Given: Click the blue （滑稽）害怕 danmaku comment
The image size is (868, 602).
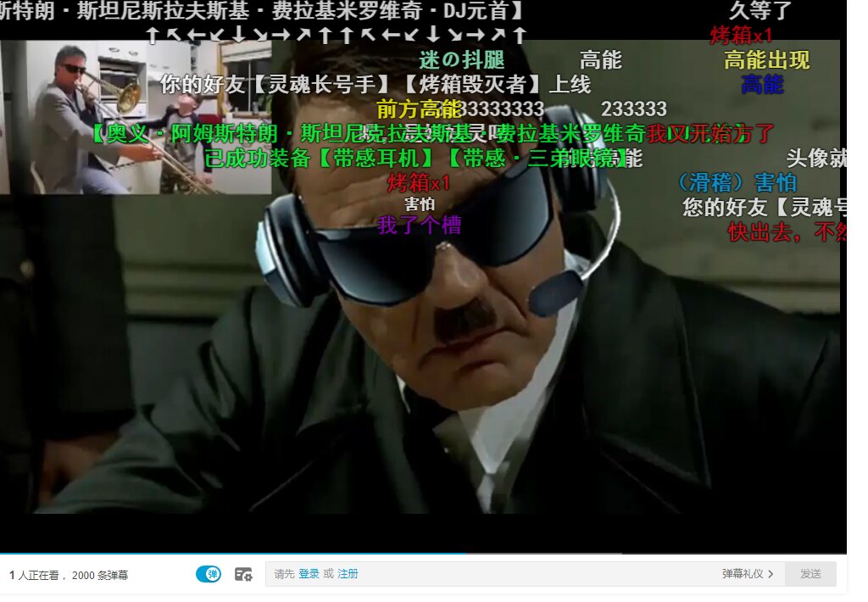Looking at the screenshot, I should coord(736,182).
